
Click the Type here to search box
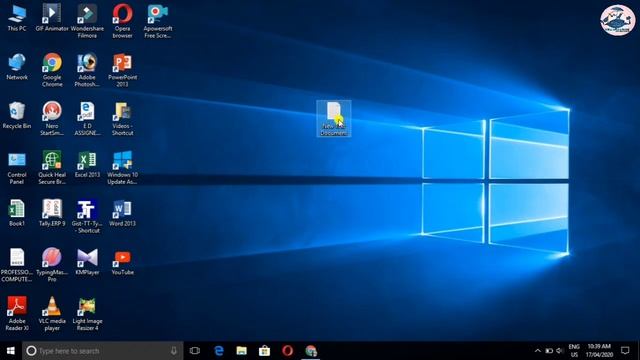click(103, 351)
